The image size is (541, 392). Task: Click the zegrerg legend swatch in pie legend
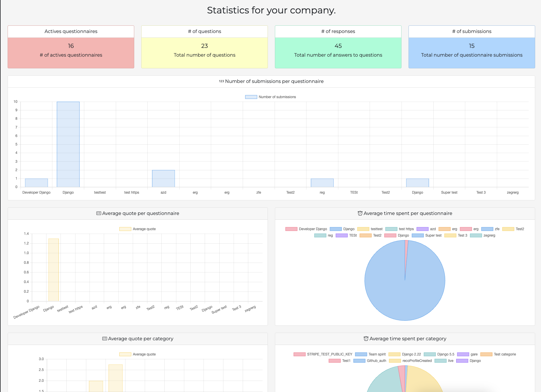(476, 235)
